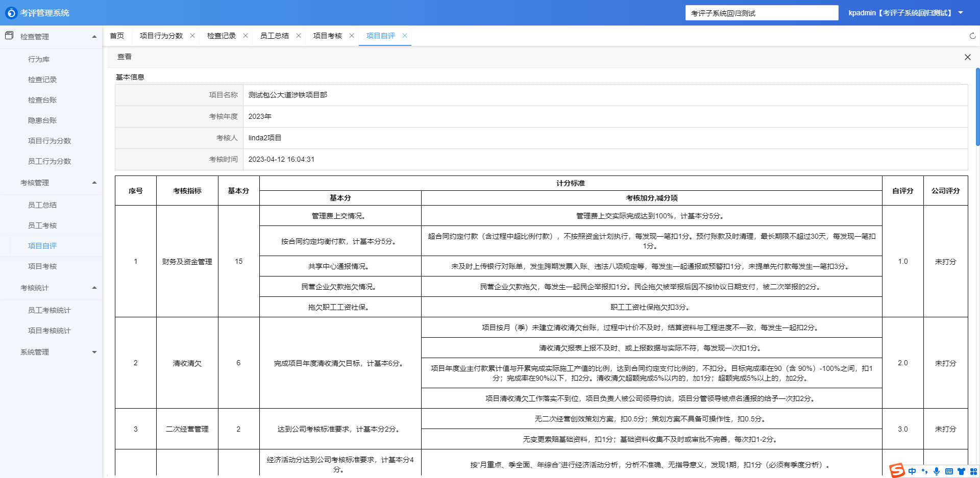Click the 管理费上交情况。 cell

click(340, 216)
